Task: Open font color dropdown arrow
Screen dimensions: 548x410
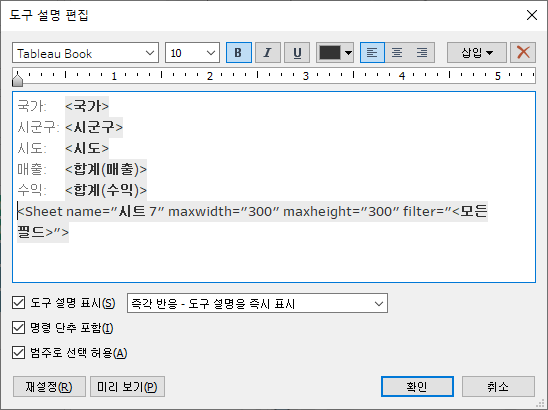Action: point(348,53)
